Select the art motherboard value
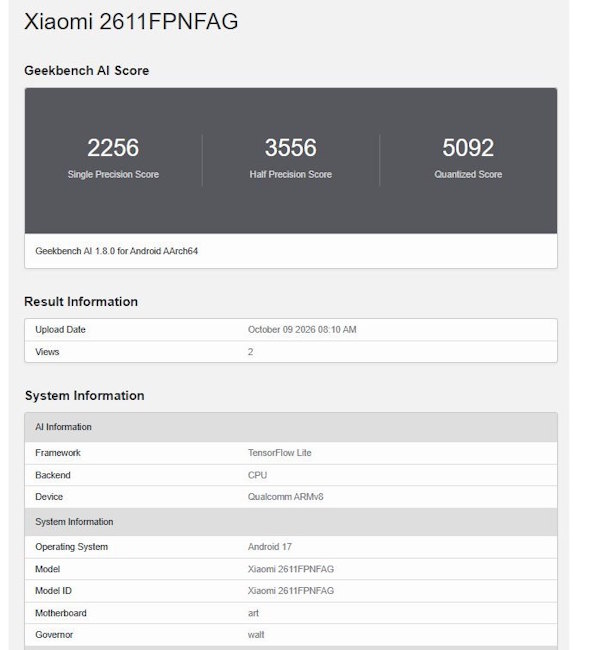The image size is (589, 650). coord(253,614)
